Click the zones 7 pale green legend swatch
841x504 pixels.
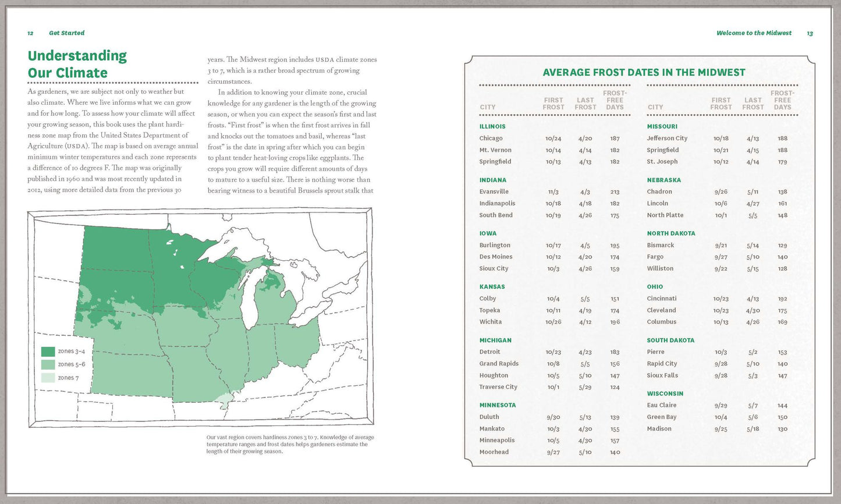(48, 378)
